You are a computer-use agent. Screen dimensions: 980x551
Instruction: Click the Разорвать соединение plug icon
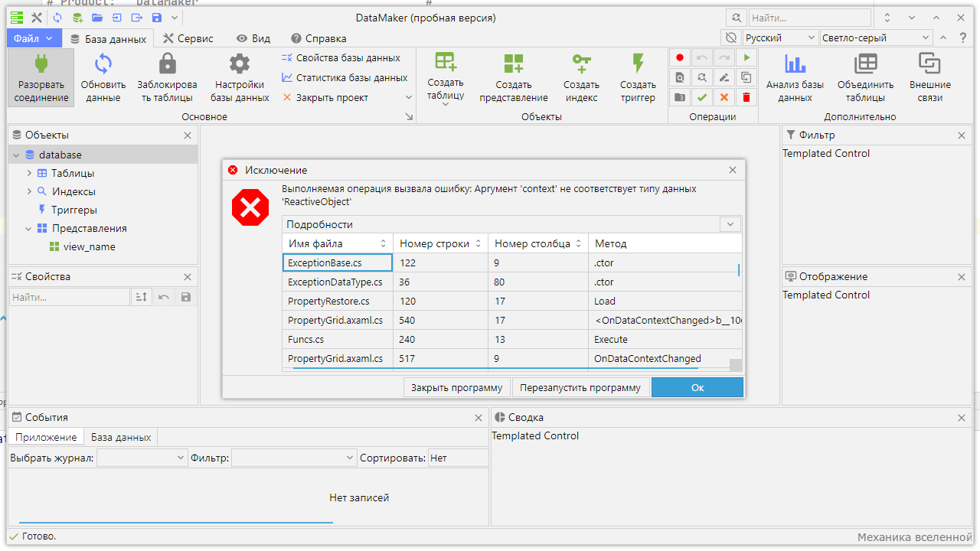click(x=41, y=64)
